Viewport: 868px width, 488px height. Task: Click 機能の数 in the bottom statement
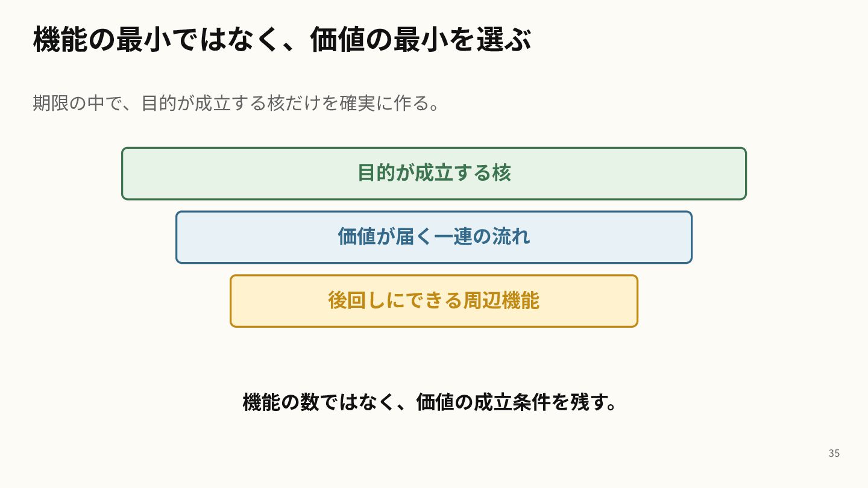(281, 402)
